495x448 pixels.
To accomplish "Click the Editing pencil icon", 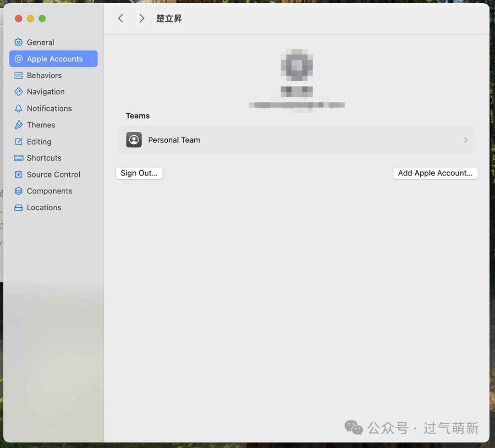I will pos(19,142).
